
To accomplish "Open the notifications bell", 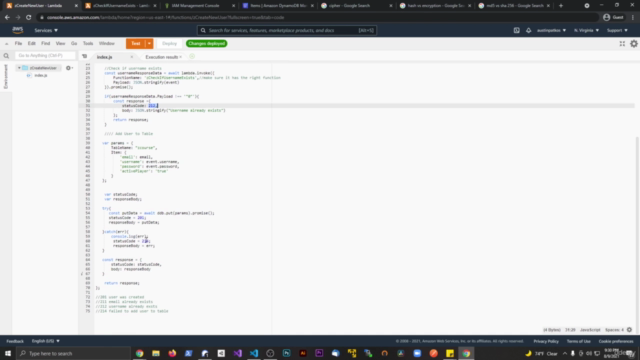I will [529, 30].
